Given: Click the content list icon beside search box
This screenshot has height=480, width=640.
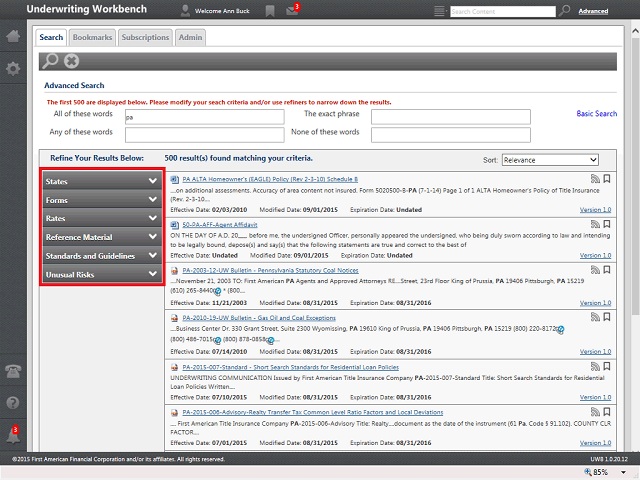Looking at the screenshot, I should 440,11.
